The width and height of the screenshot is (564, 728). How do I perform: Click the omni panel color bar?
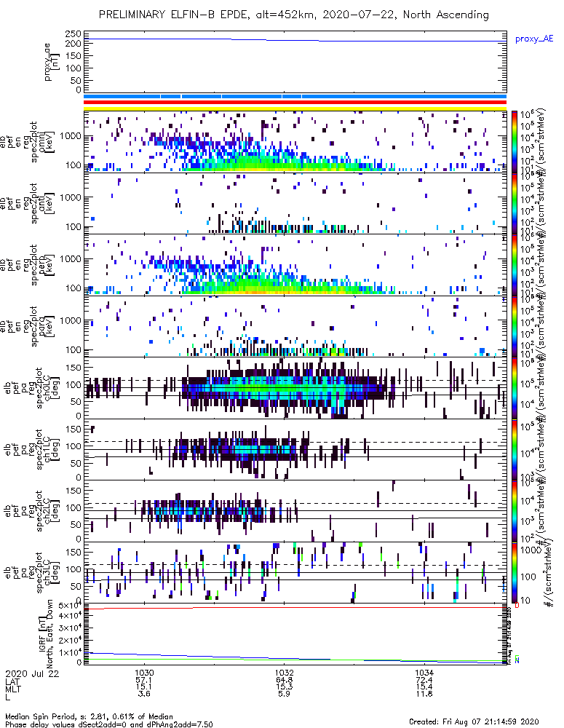click(x=515, y=142)
